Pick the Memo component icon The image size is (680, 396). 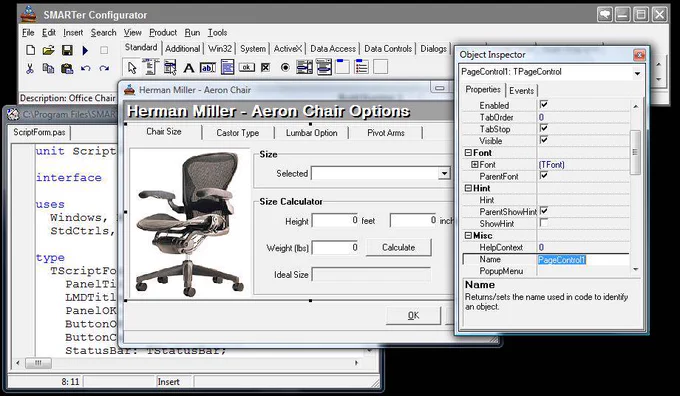point(227,67)
